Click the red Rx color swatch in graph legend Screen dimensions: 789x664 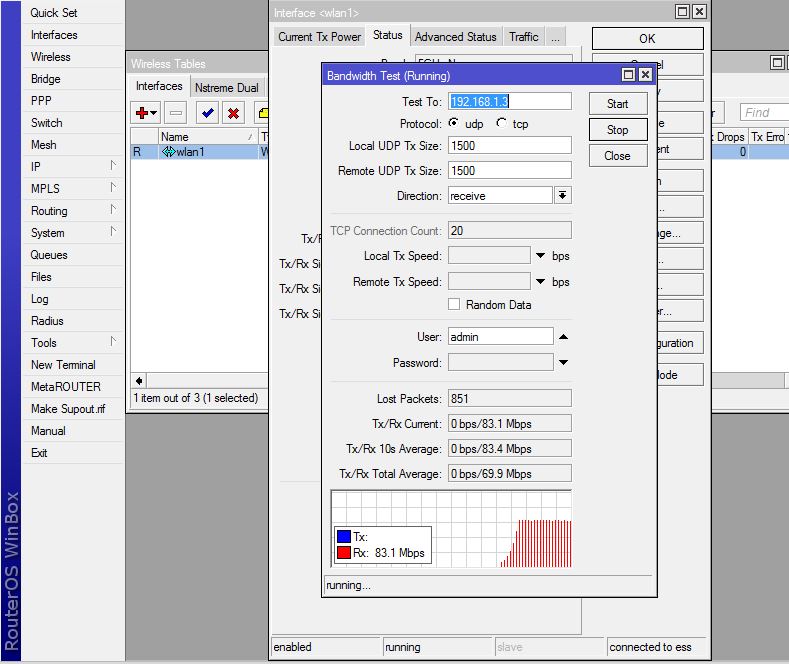[344, 552]
